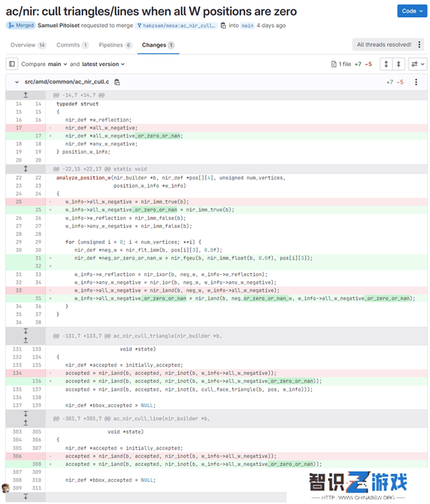Toggle the file tree sidebar icon
Screen dimensions: 430x504
12,64
